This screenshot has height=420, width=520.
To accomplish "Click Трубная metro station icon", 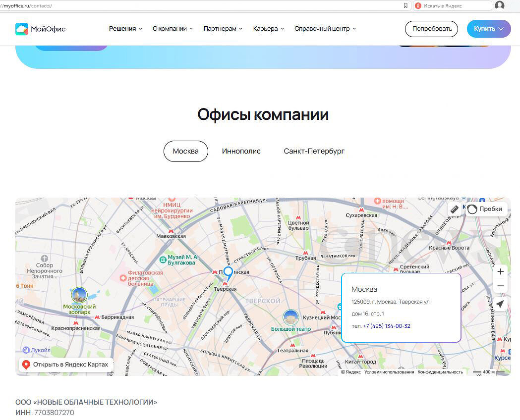I will 305,253.
